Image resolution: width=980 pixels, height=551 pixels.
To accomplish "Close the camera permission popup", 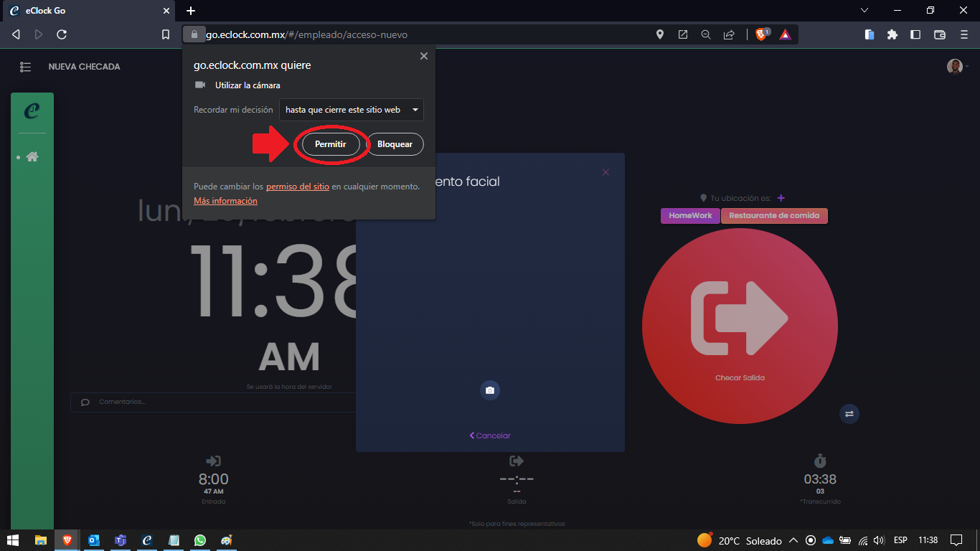I will click(423, 56).
